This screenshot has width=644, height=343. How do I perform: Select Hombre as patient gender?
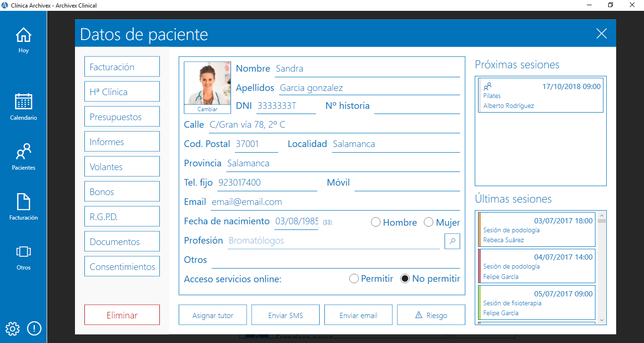pyautogui.click(x=376, y=222)
